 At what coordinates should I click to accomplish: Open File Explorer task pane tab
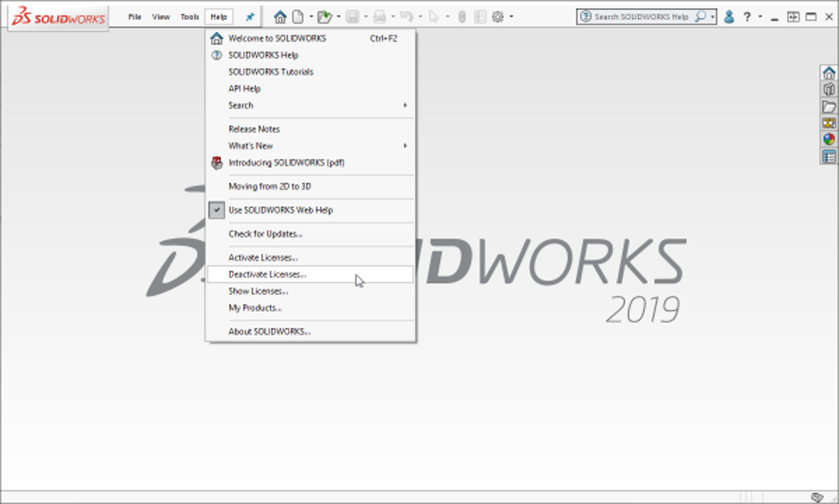coord(829,106)
